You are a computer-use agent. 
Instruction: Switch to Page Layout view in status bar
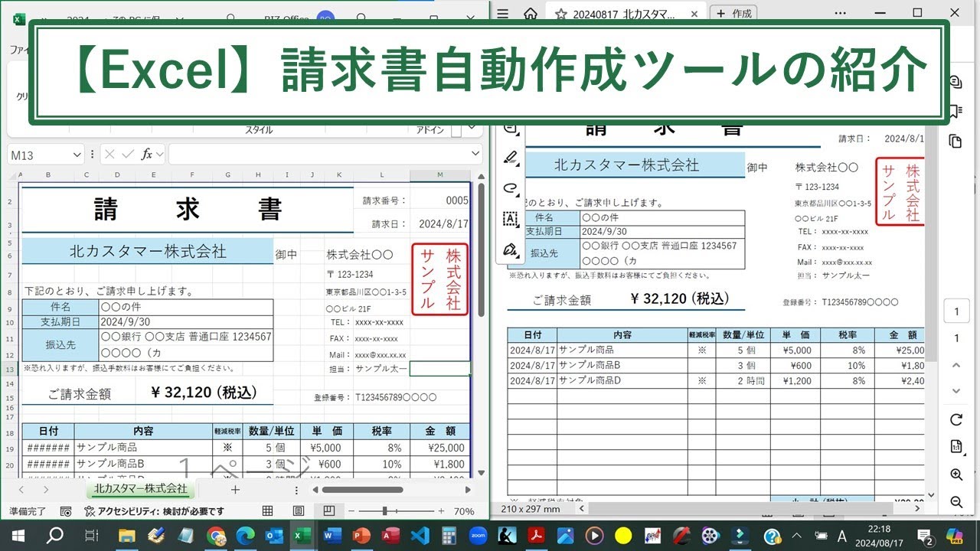pos(299,510)
